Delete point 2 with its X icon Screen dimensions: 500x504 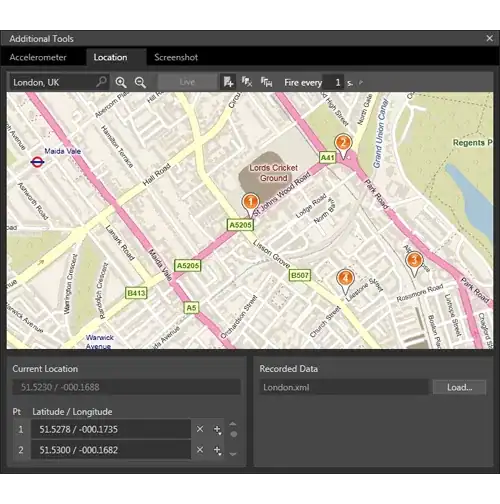200,450
